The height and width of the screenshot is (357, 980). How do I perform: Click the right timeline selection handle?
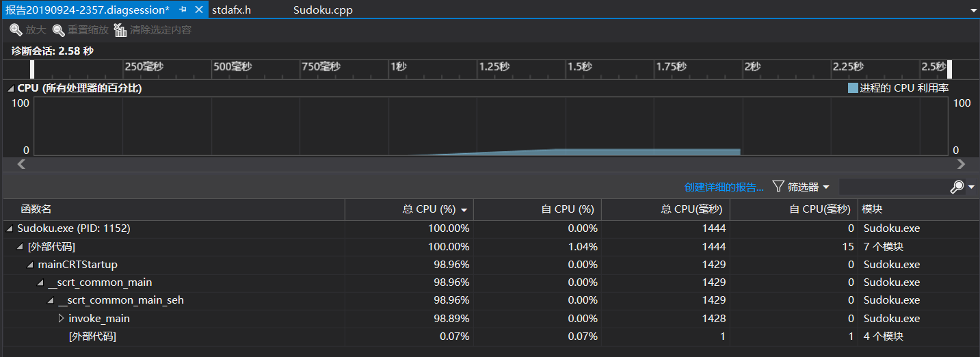pos(949,69)
